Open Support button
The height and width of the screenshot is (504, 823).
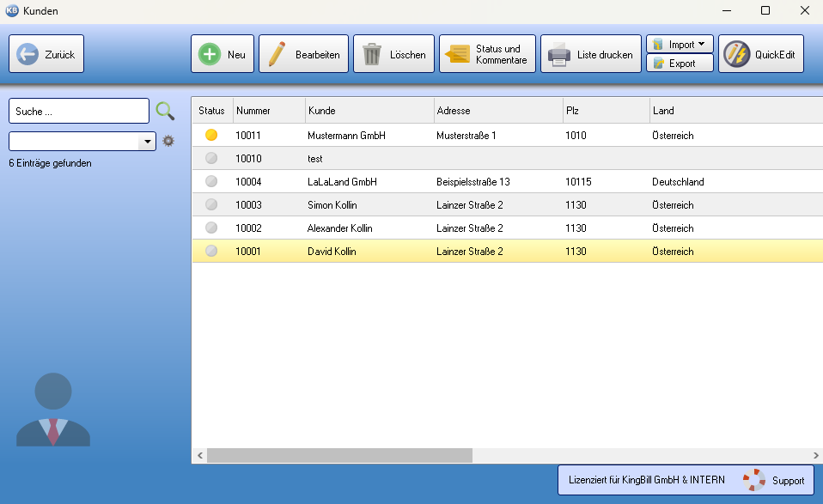(777, 481)
